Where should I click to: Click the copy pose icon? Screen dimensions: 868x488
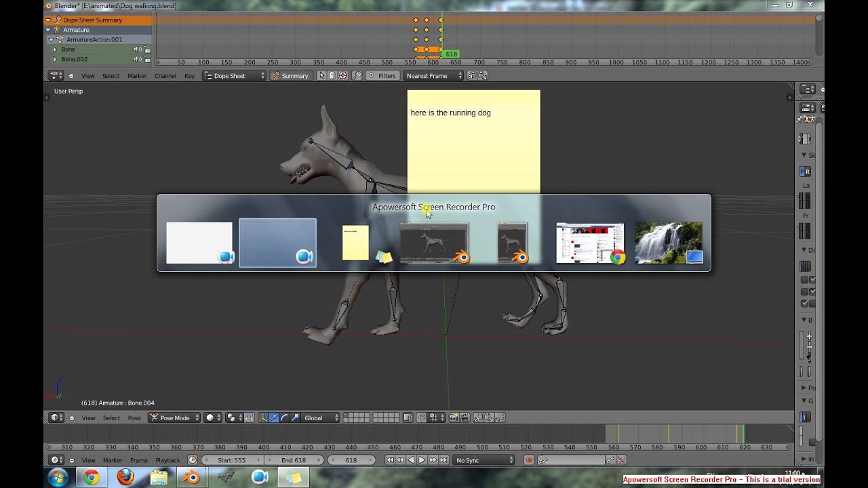(x=478, y=418)
